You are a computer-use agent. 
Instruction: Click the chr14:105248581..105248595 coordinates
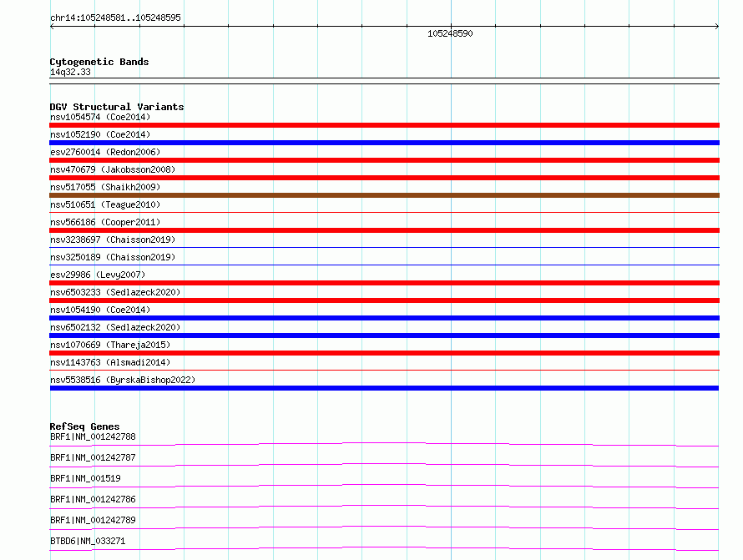pyautogui.click(x=115, y=18)
